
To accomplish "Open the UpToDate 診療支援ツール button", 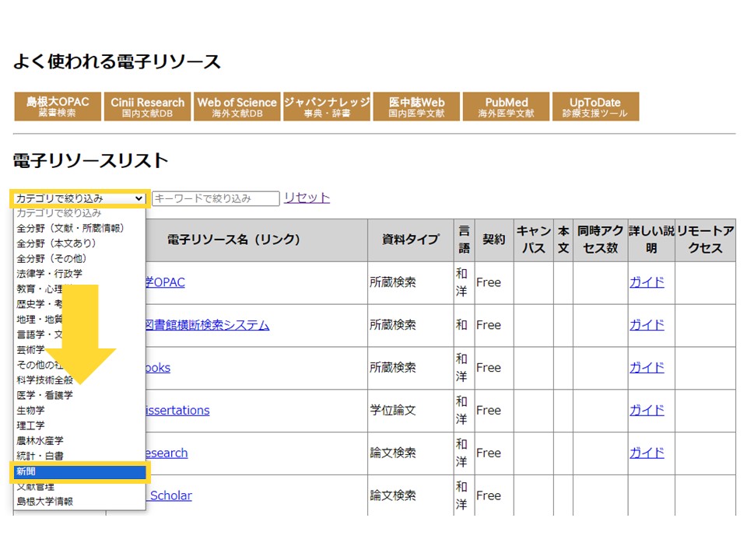I will point(595,107).
